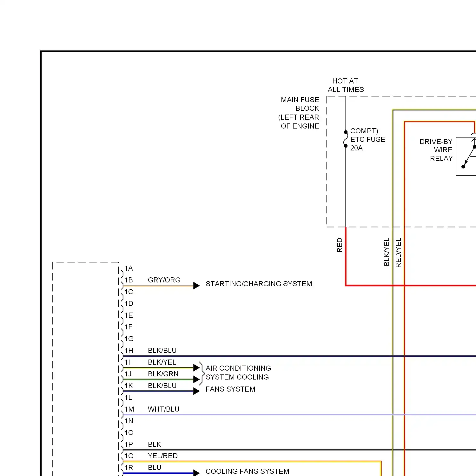This screenshot has width=476, height=476.
Task: Click the ETC fuse symbol on the wire
Action: click(346, 139)
